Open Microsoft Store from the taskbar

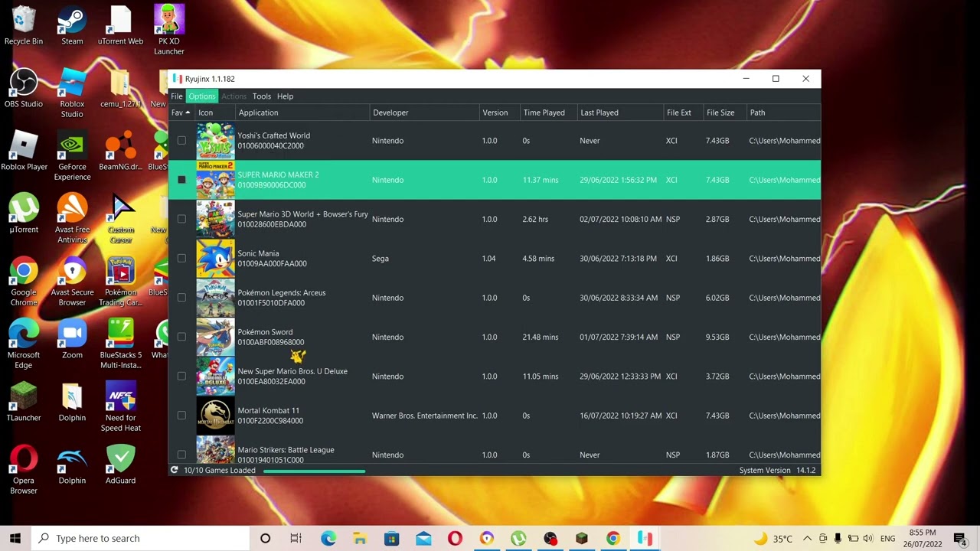392,538
